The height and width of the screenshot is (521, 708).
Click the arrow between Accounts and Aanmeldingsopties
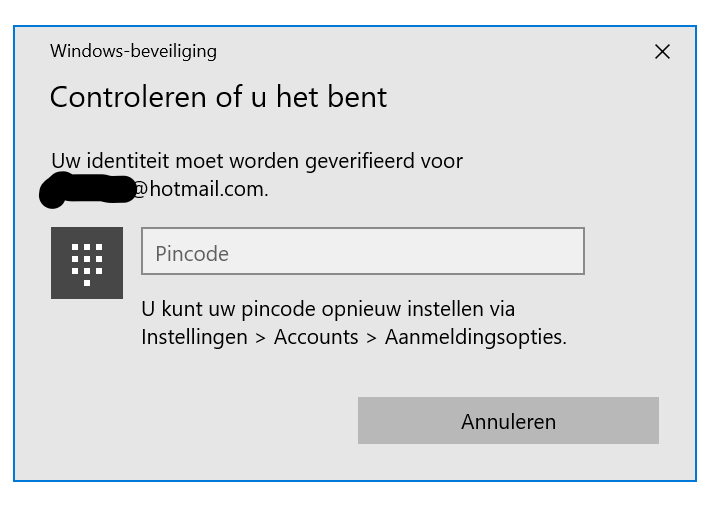[372, 338]
